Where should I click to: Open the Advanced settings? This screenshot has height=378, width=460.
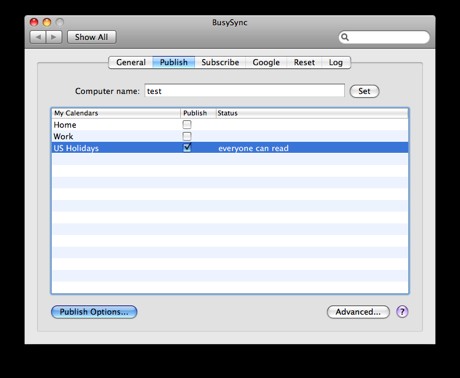pyautogui.click(x=358, y=312)
